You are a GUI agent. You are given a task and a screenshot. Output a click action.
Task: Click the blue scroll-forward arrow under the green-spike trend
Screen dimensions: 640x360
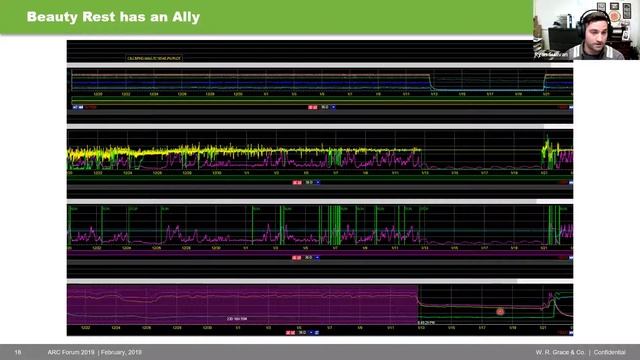(x=318, y=258)
